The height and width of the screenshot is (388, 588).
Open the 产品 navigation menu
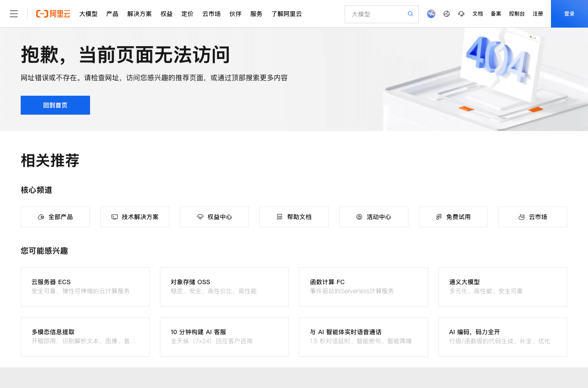tap(112, 14)
